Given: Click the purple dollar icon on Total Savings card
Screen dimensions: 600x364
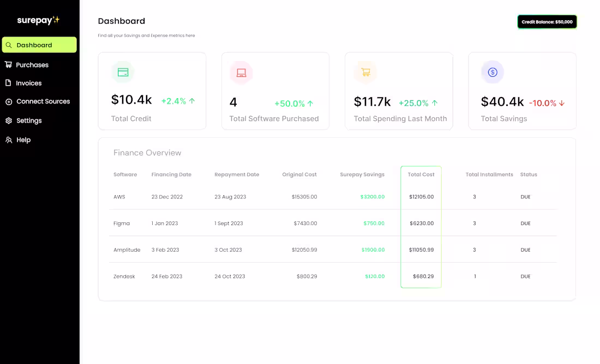Looking at the screenshot, I should click(x=492, y=71).
